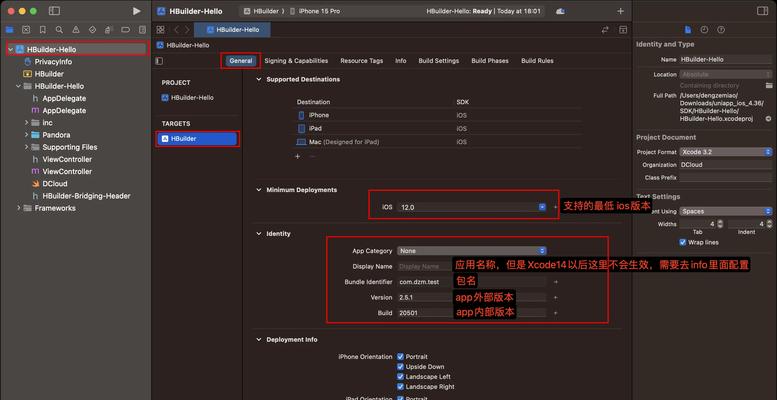This screenshot has height=400, width=777.
Task: Click the folder icon next to Location
Action: (x=769, y=85)
